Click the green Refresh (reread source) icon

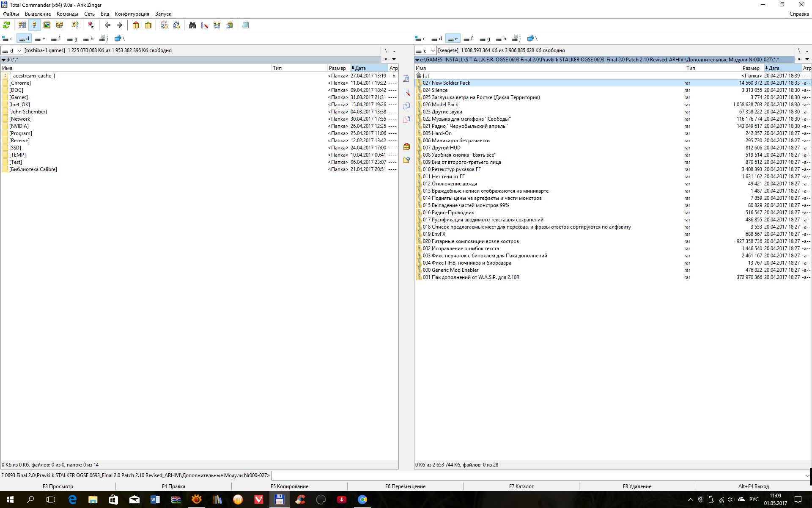point(6,25)
